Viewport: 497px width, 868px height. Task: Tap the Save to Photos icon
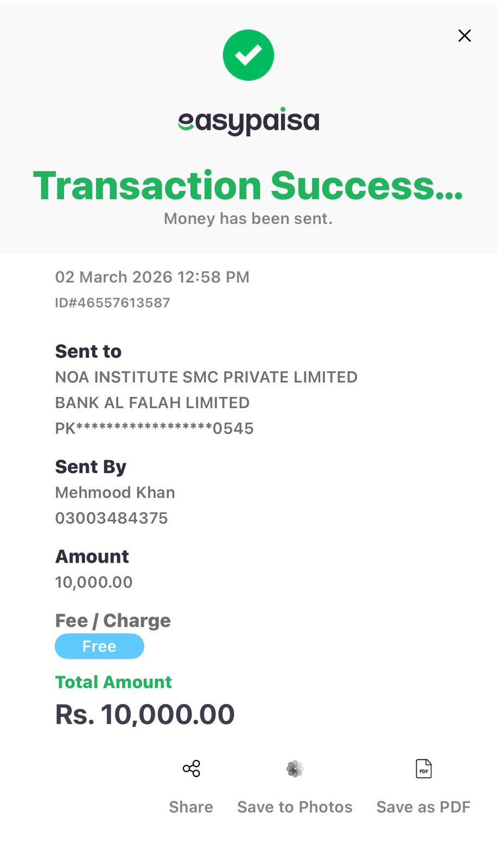(x=295, y=769)
